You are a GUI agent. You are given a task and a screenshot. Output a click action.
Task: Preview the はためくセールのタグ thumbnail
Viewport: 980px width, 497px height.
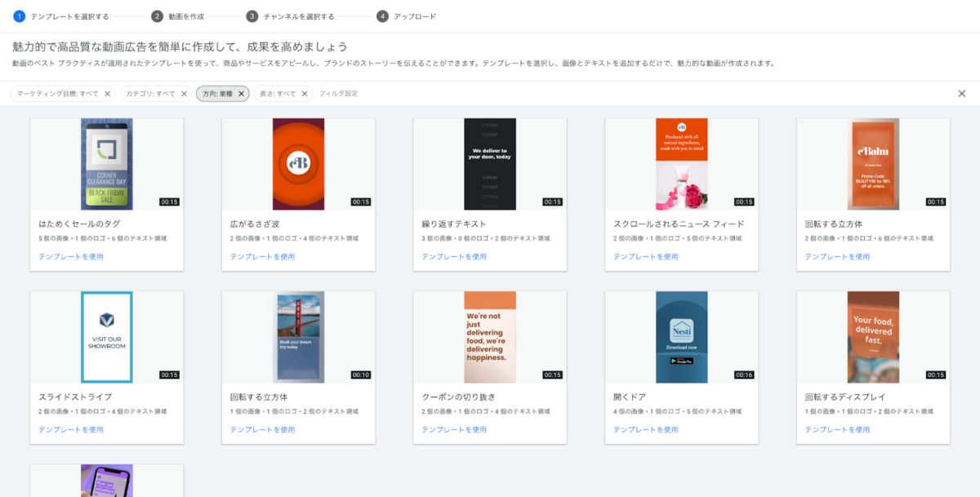pyautogui.click(x=107, y=164)
